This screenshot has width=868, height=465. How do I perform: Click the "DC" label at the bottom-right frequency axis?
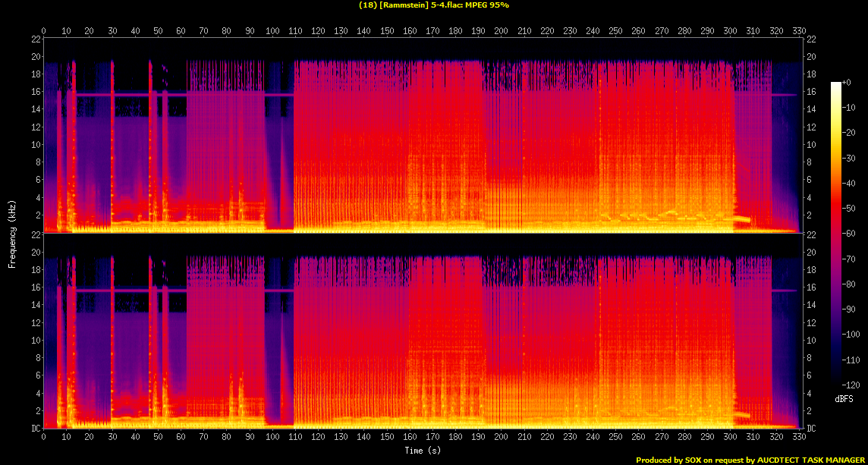812,428
